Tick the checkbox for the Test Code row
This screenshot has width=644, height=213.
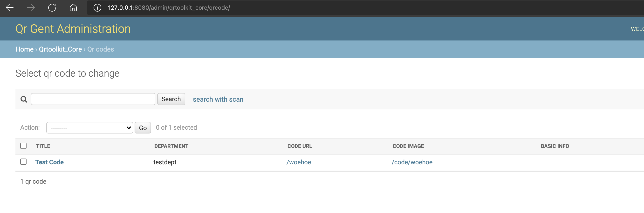click(x=23, y=162)
